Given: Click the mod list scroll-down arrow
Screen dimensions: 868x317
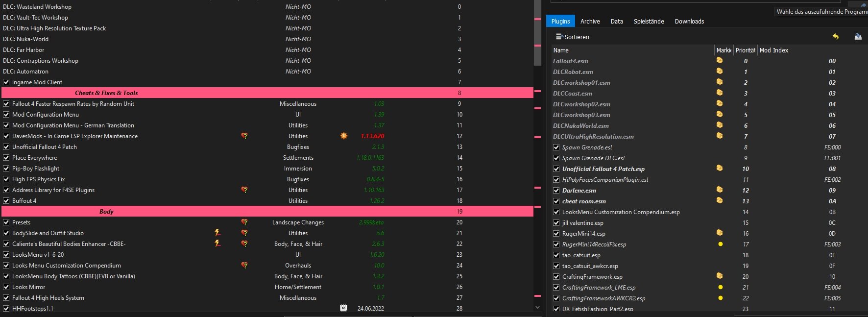Looking at the screenshot, I should coord(537,308).
